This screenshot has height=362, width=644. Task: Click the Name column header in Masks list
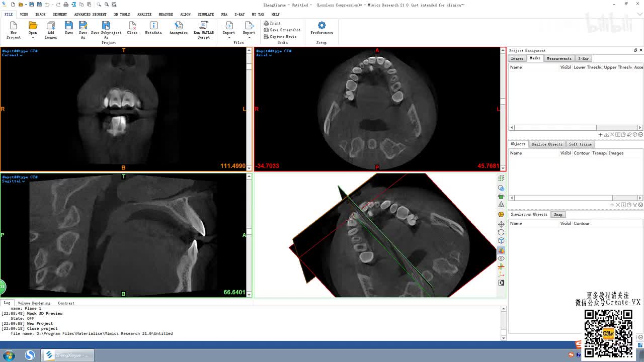tap(534, 67)
